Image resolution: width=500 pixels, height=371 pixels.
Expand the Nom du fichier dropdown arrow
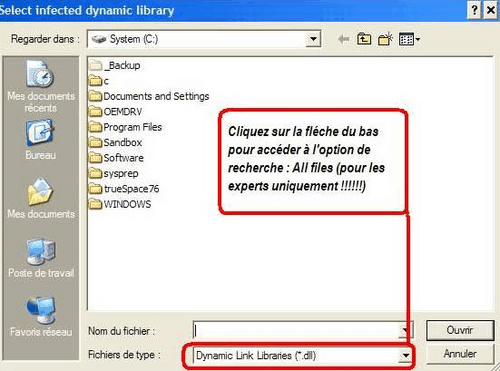click(x=405, y=330)
